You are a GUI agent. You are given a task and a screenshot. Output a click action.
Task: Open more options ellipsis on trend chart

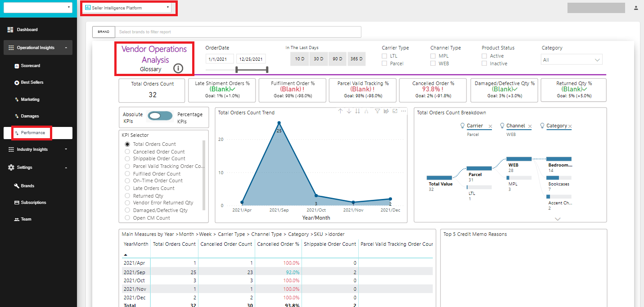(x=403, y=111)
